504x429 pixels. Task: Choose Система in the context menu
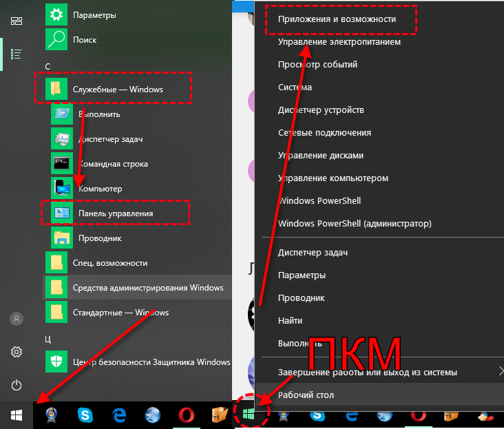click(295, 87)
